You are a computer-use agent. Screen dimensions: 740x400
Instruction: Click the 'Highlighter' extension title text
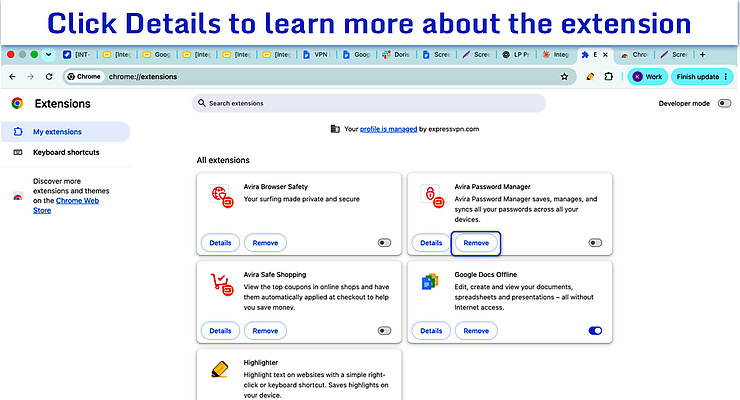(261, 362)
